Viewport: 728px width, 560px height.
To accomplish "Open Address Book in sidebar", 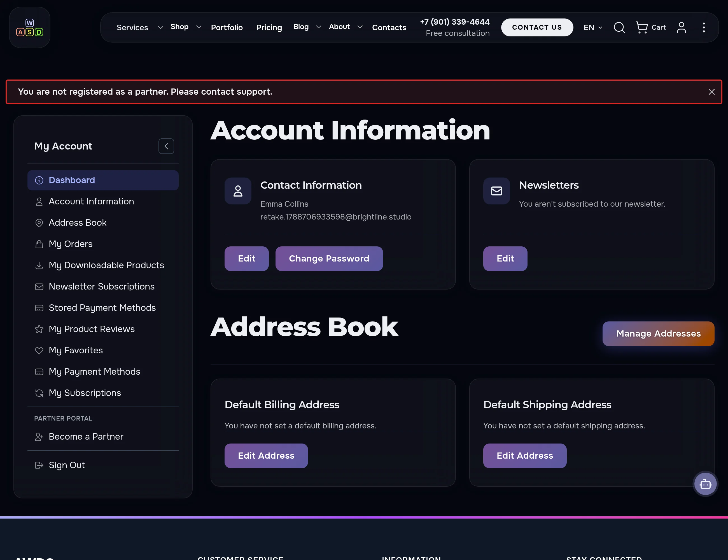I will (x=103, y=223).
